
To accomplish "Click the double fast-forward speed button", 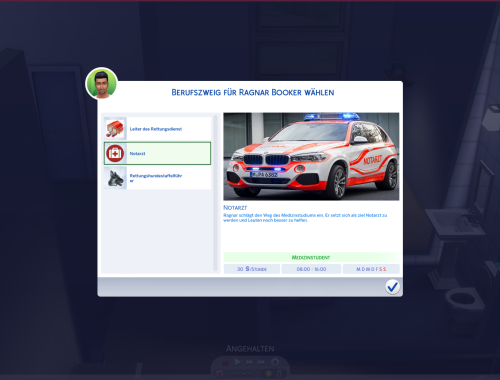I will pyautogui.click(x=249, y=362).
